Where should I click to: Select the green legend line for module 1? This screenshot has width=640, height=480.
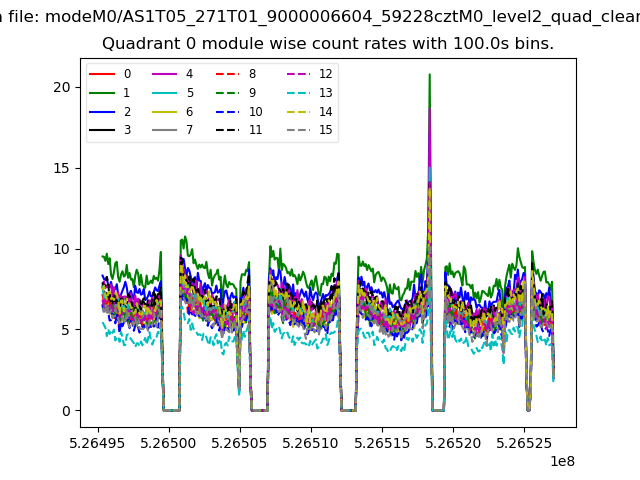pos(102,93)
